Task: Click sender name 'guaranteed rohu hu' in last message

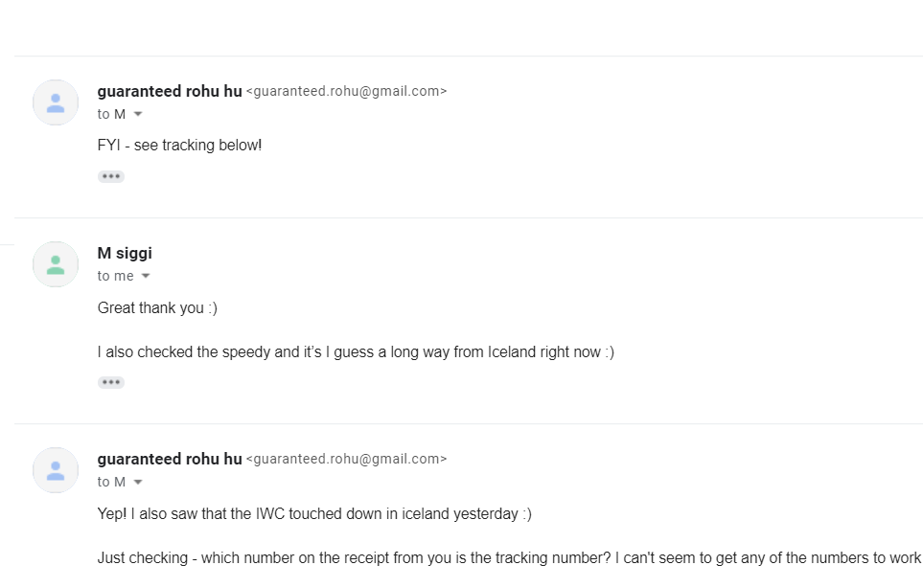Action: coord(170,460)
